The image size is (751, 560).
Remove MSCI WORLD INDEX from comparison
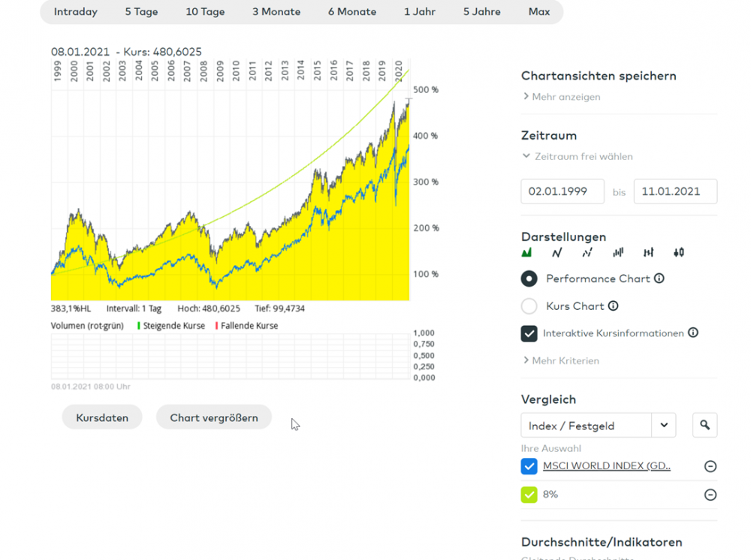[x=710, y=466]
